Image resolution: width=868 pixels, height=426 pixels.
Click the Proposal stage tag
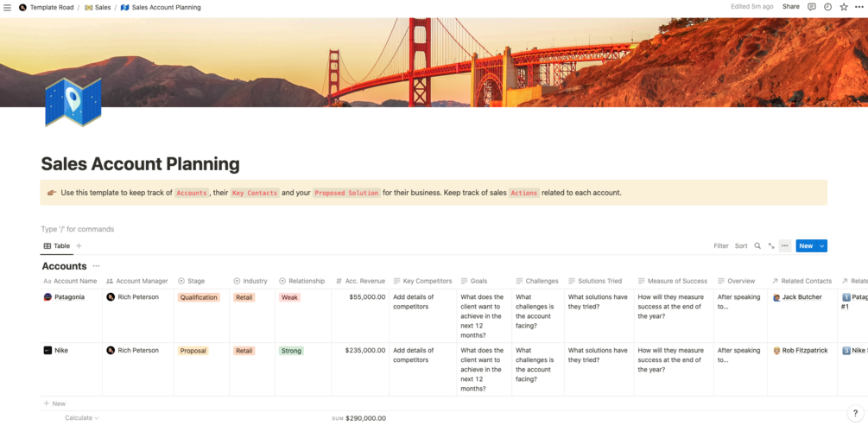pyautogui.click(x=193, y=351)
